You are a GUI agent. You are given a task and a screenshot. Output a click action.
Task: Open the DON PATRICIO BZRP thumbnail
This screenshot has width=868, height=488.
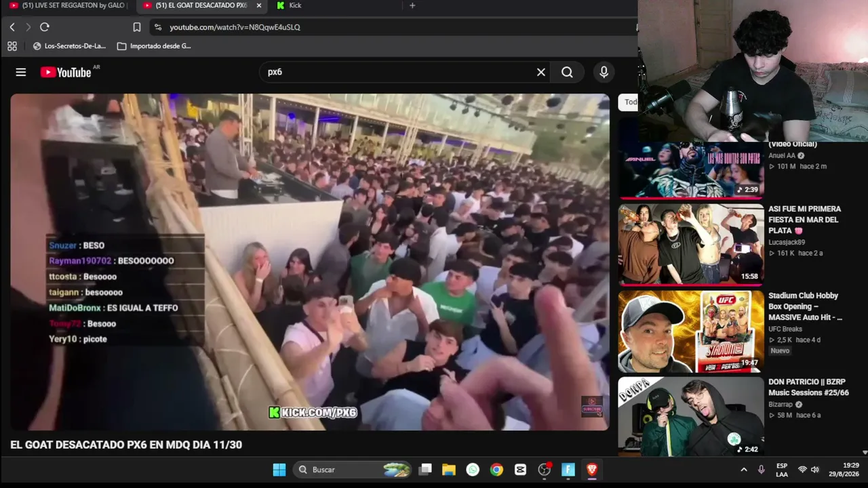690,416
